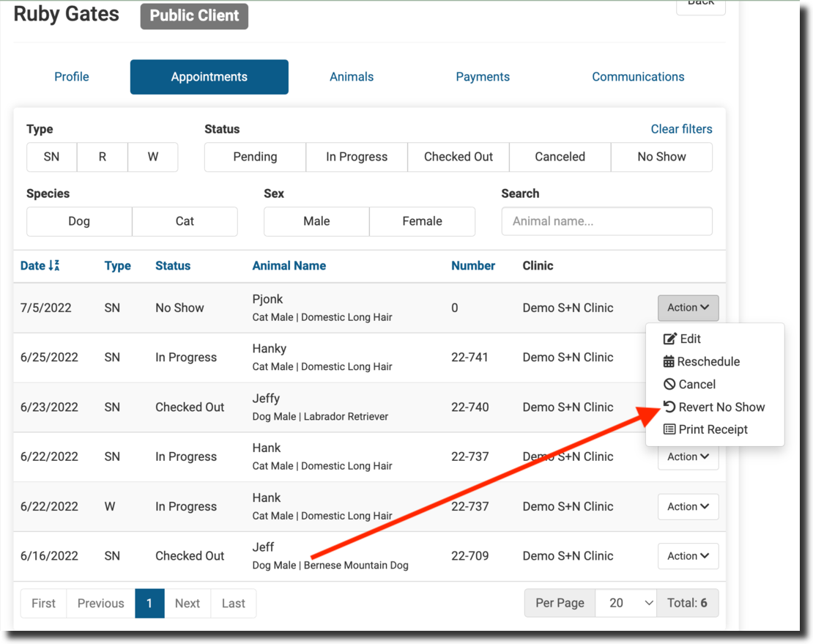Click the Print Receipt list icon
Viewport: 813px width, 644px height.
coord(669,429)
